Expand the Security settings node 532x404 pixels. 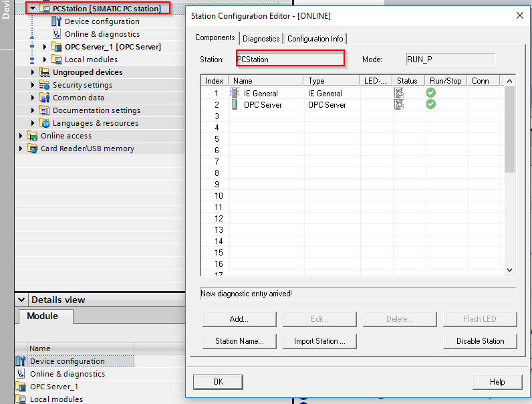pyautogui.click(x=33, y=85)
